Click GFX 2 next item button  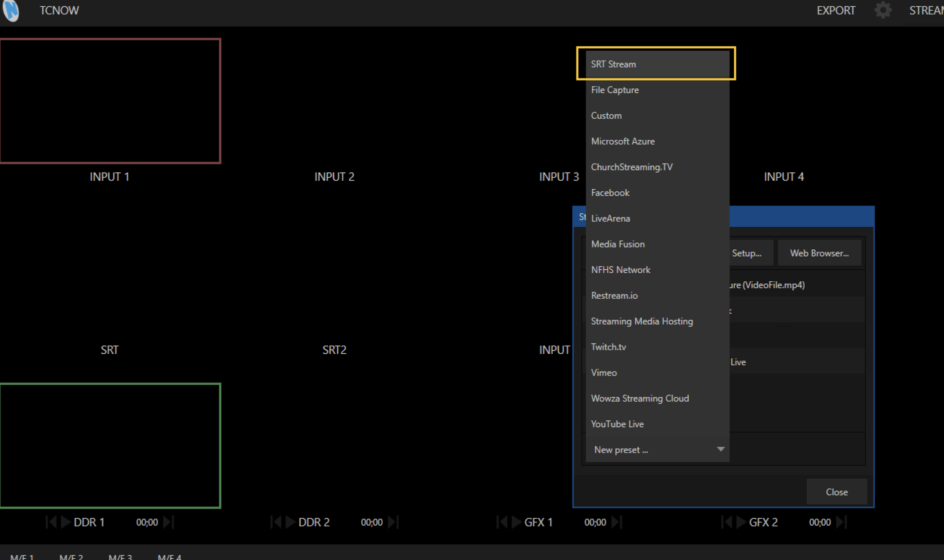pos(842,522)
